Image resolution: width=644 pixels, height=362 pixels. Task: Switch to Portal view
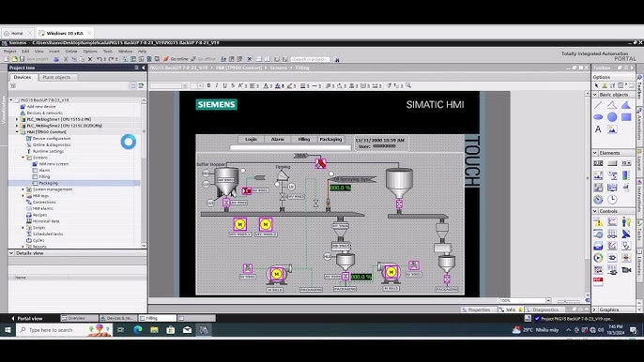[26, 319]
